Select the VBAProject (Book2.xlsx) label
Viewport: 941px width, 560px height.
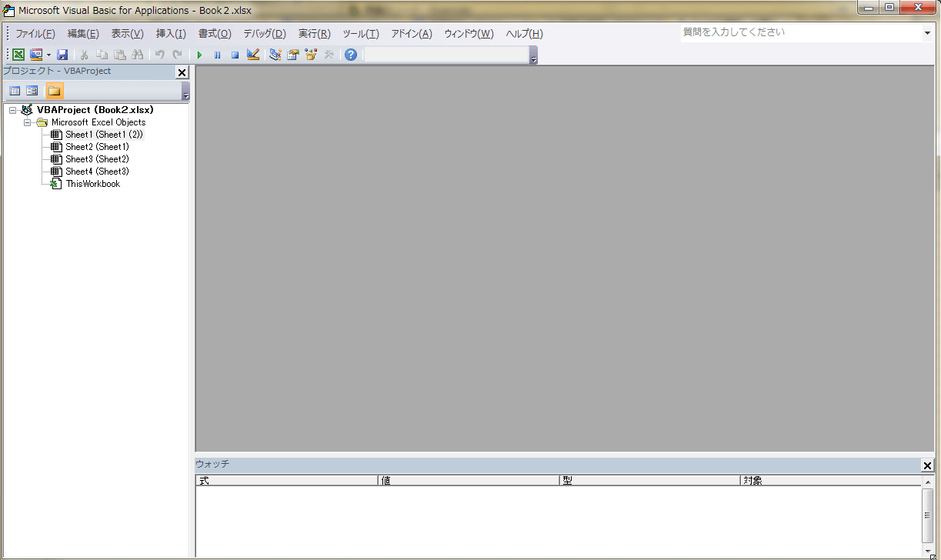pos(95,110)
